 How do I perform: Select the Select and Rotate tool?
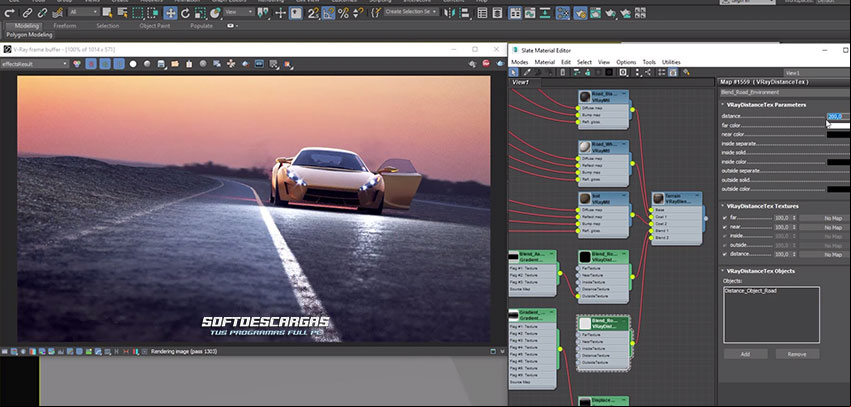[x=185, y=13]
